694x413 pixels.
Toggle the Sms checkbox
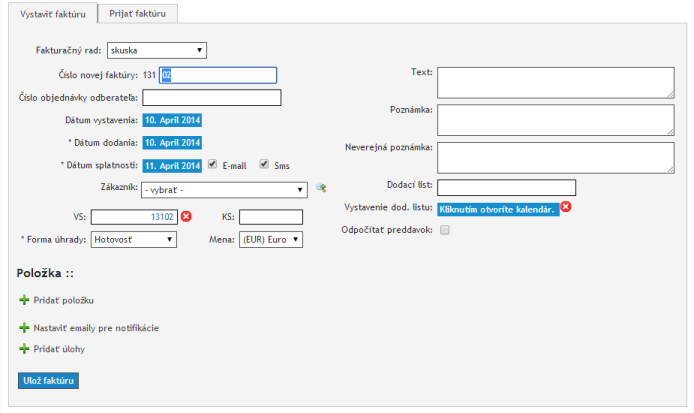coord(264,165)
